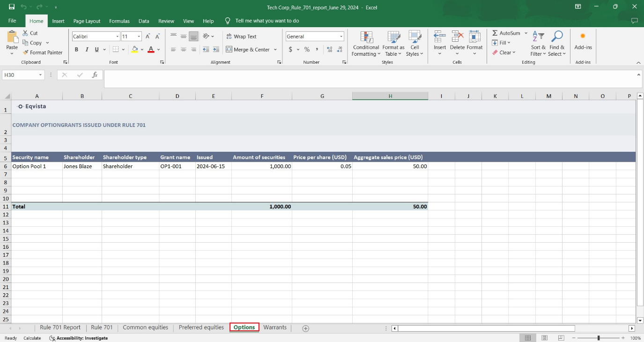The width and height of the screenshot is (644, 342).
Task: Apply the yellow fill color
Action: [134, 49]
